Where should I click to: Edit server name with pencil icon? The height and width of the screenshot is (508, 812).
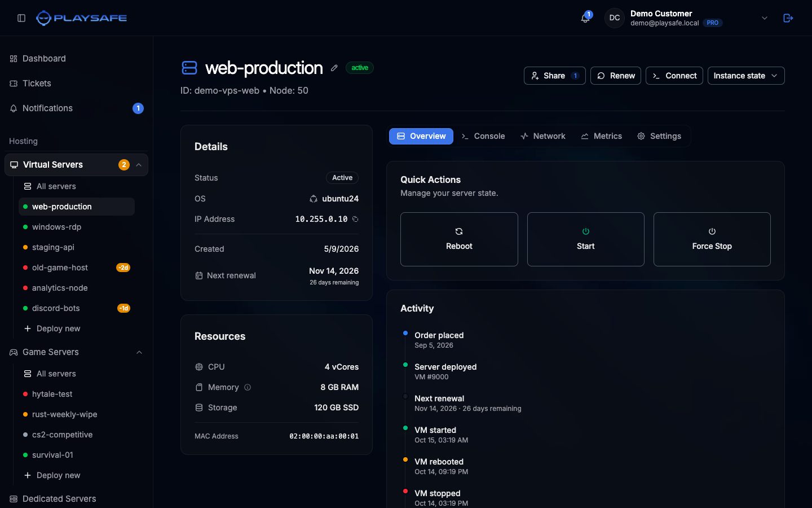click(x=334, y=68)
